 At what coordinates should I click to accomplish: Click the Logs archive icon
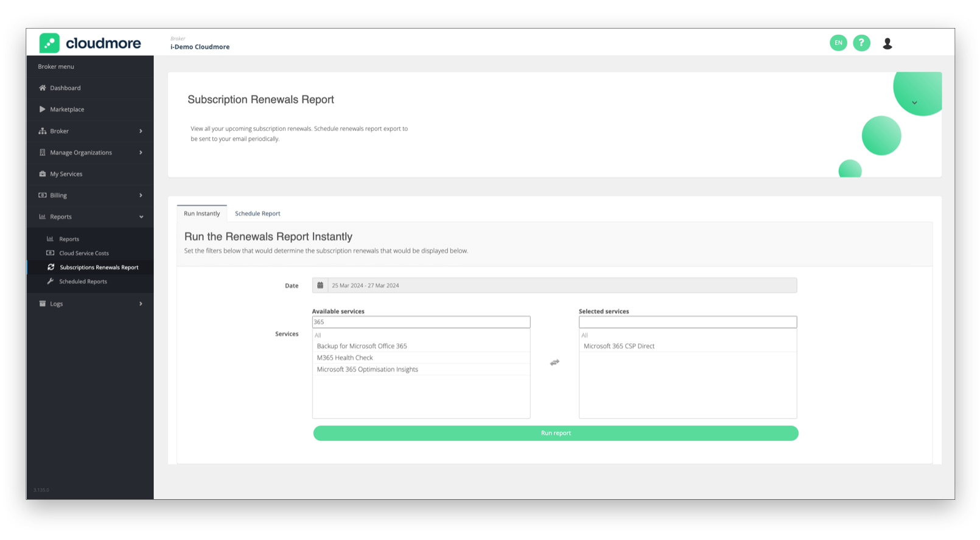coord(43,303)
